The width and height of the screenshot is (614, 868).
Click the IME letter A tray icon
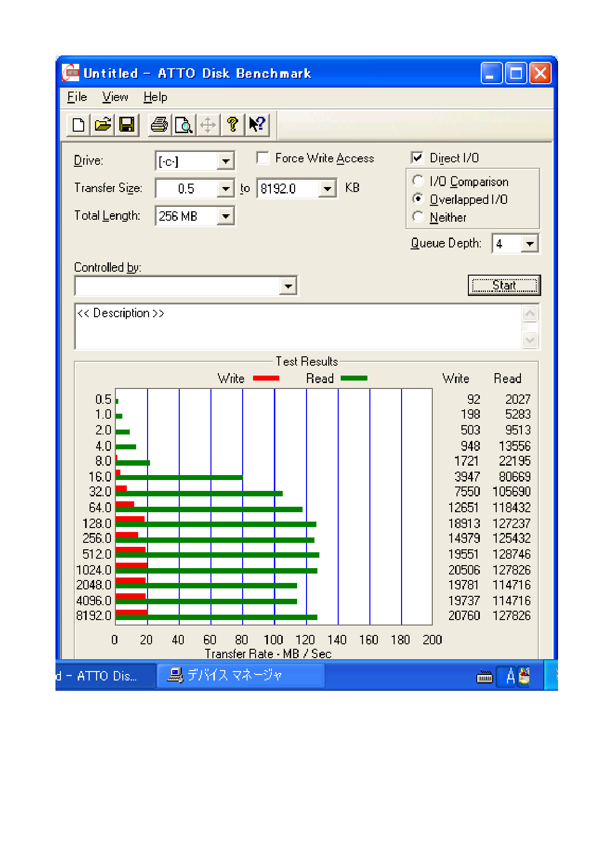tap(511, 676)
